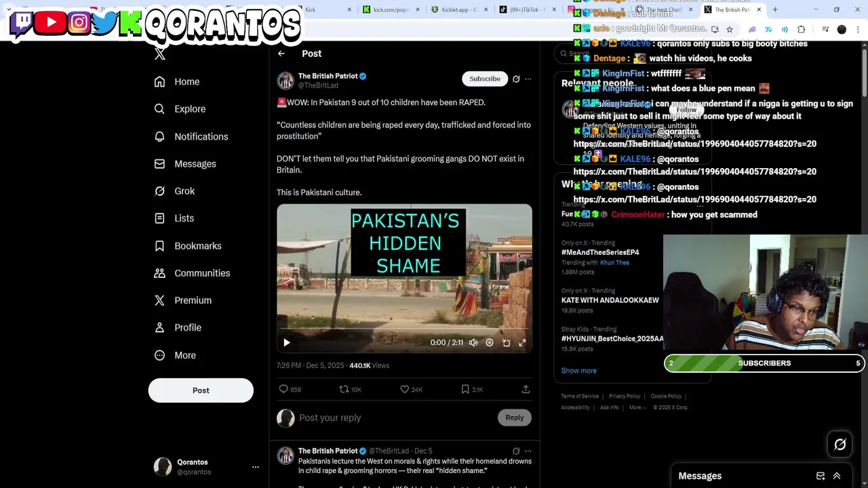Click the 440.1K Views count
The height and width of the screenshot is (488, 868).
(370, 365)
